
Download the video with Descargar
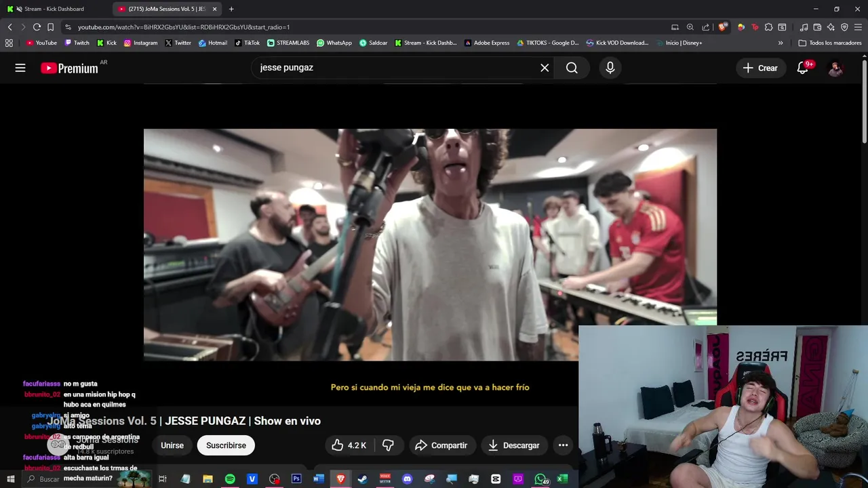(x=513, y=445)
